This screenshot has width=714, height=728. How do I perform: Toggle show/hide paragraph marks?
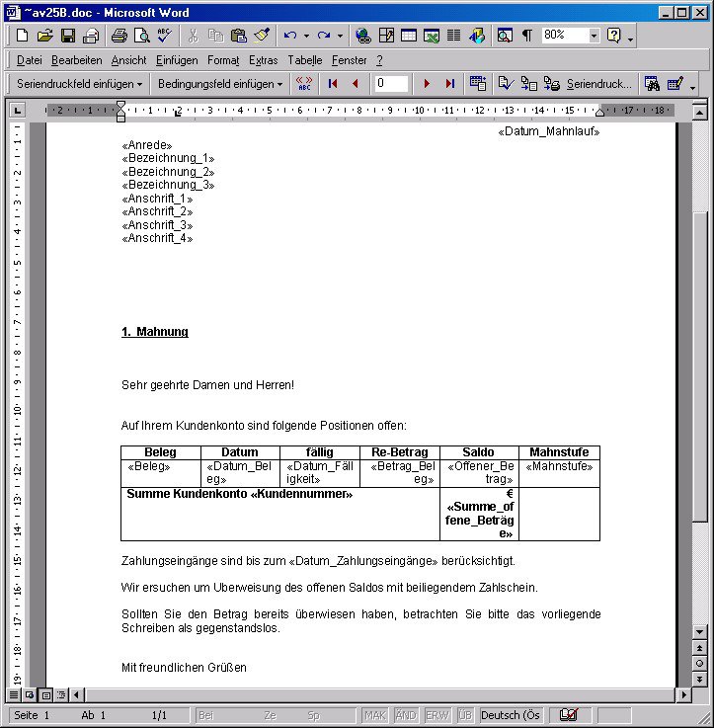tap(526, 36)
